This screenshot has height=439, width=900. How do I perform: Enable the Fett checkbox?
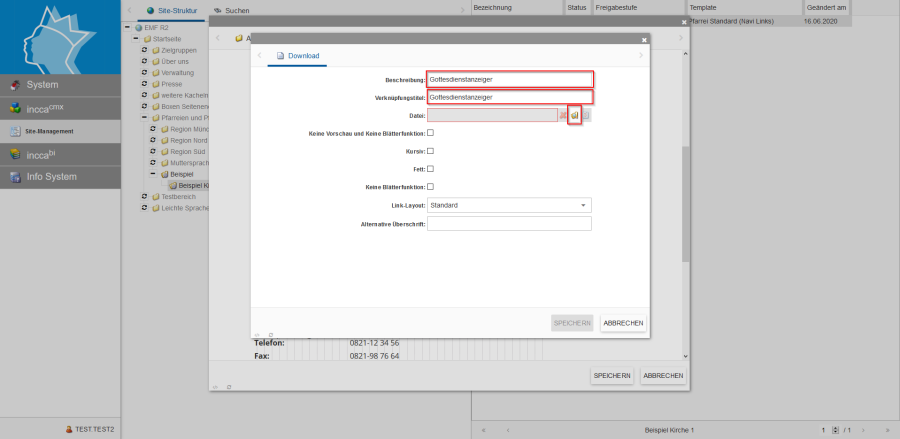click(x=431, y=169)
